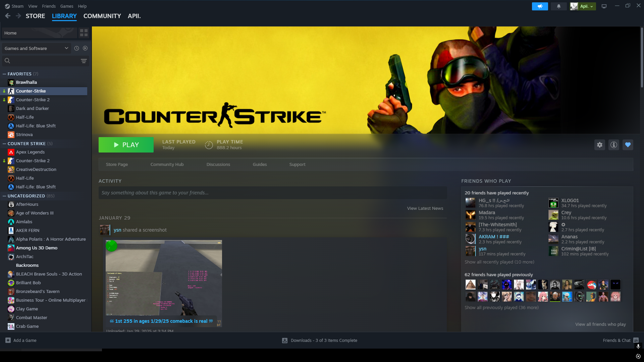Open game settings gear icon
Screen dimensions: 644x362
coord(600,145)
